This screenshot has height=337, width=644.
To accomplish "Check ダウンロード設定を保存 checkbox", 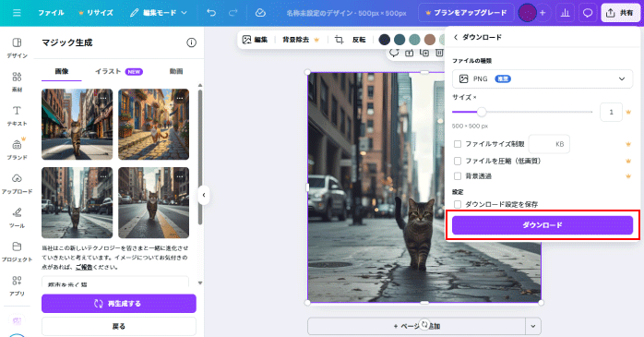I will (458, 204).
